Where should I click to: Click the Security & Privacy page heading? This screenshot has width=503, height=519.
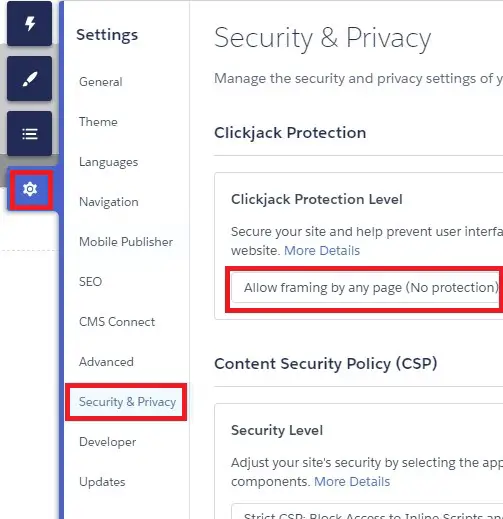coord(323,38)
